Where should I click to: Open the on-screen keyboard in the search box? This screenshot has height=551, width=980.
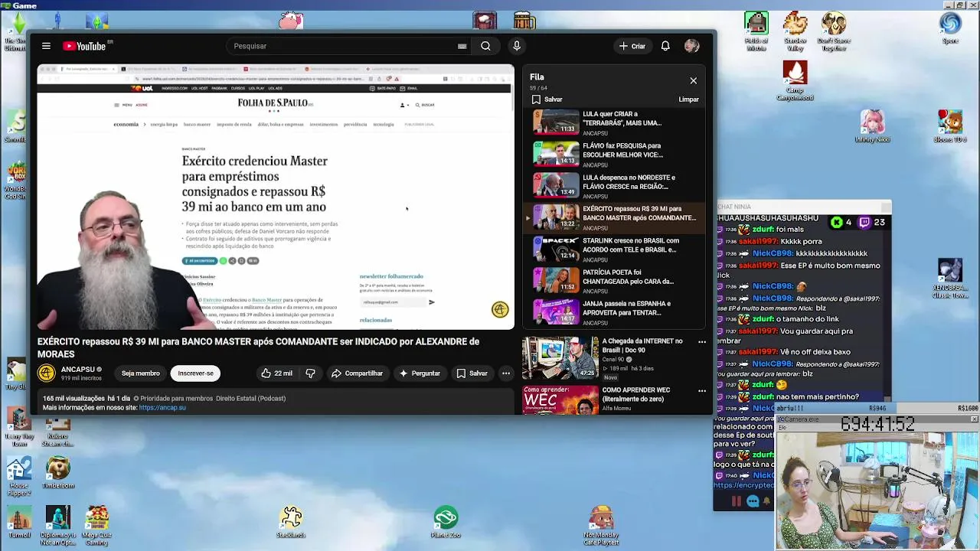pyautogui.click(x=462, y=46)
